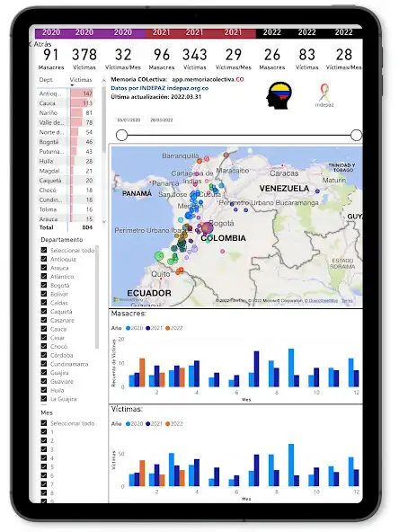Click the left handle of the date slider
The image size is (399, 532).
[122, 135]
